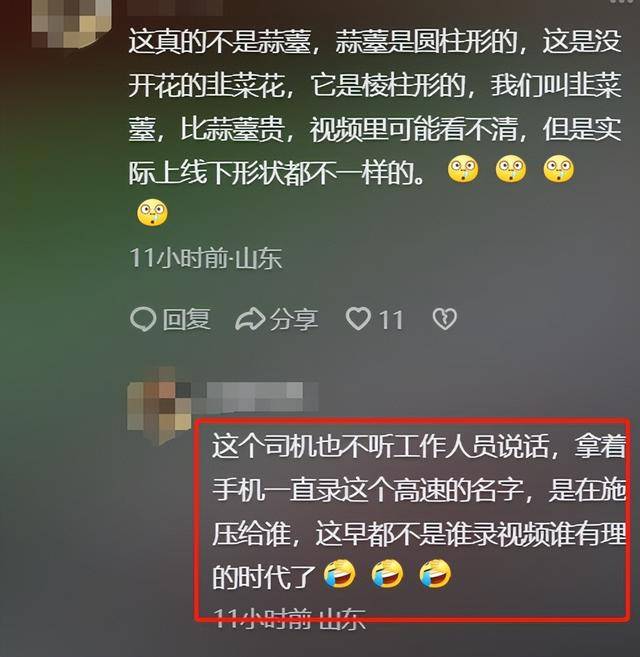Select the reply text about 司机 recording video
Viewport: 640px width, 657px height.
click(x=419, y=511)
